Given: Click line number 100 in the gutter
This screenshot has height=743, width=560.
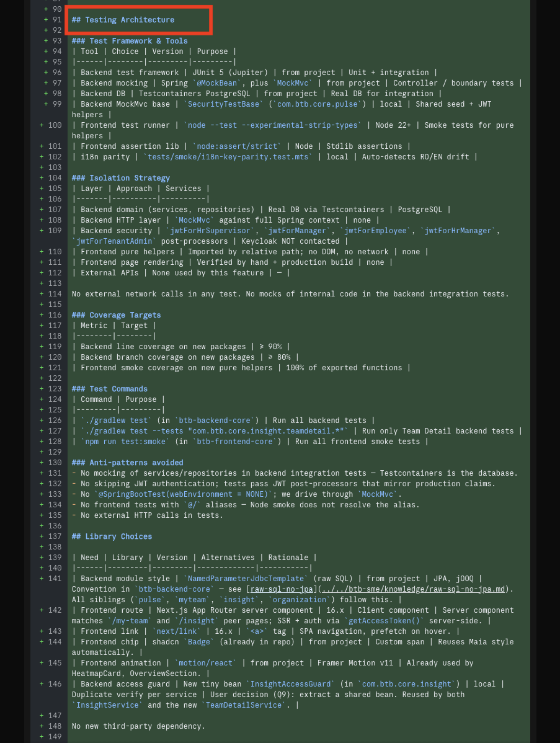Looking at the screenshot, I should [x=55, y=125].
